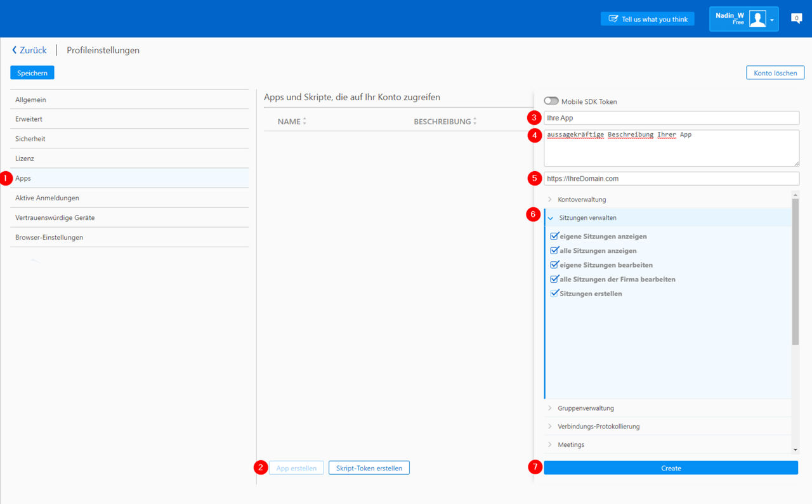Sort by the BESCHREIBUNG column arrows
Screen dimensions: 812x504
(x=475, y=122)
